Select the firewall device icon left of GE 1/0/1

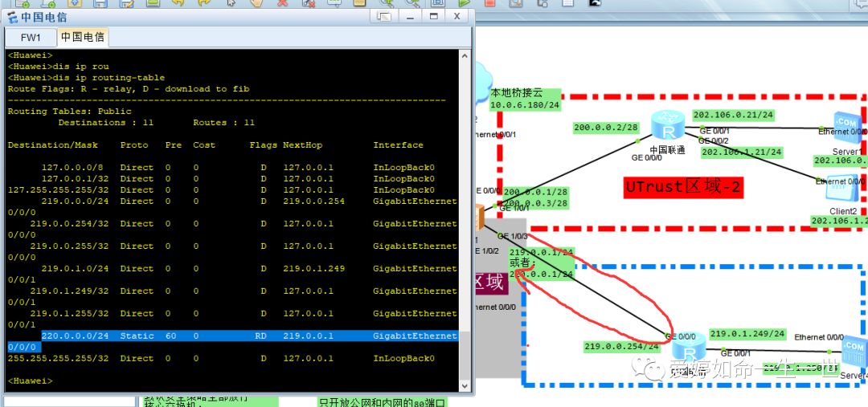[479, 216]
